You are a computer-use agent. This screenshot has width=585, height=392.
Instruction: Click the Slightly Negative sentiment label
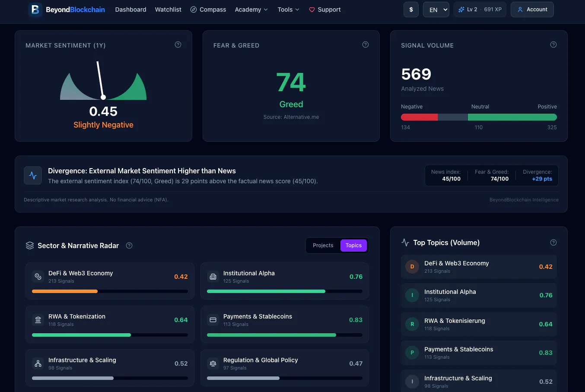pyautogui.click(x=103, y=125)
